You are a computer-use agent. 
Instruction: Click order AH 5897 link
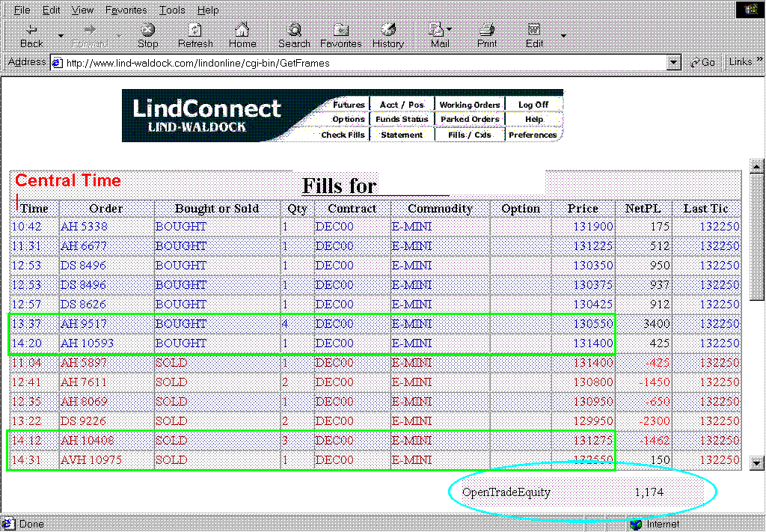coord(84,362)
